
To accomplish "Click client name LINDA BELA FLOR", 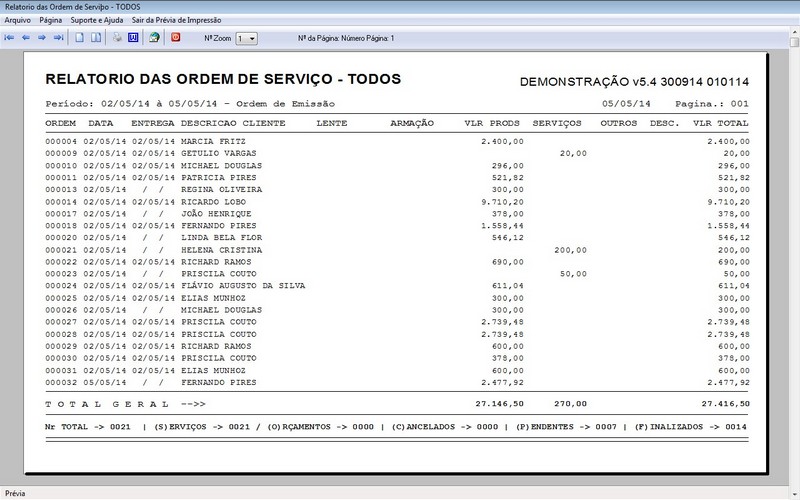I will click(x=221, y=238).
